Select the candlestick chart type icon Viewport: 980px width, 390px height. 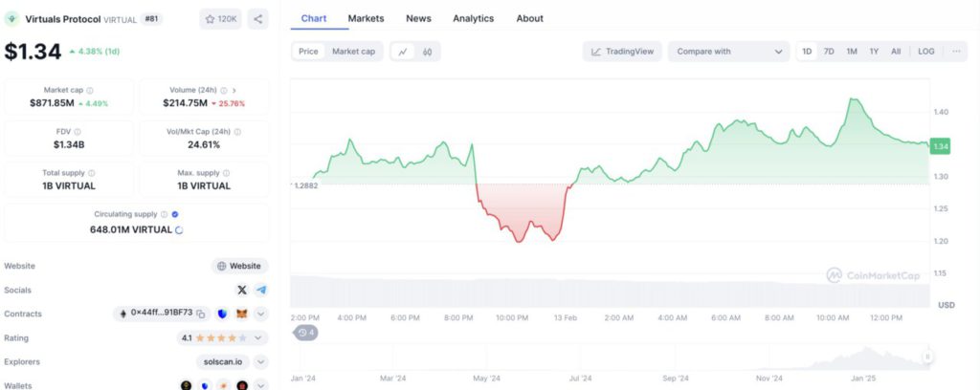(x=428, y=52)
